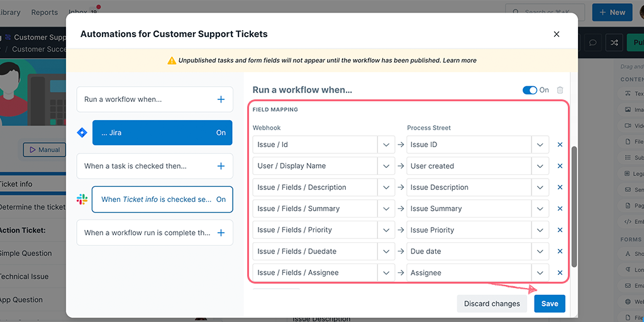Open the webhook dropdown for Issue / Id

pos(386,145)
